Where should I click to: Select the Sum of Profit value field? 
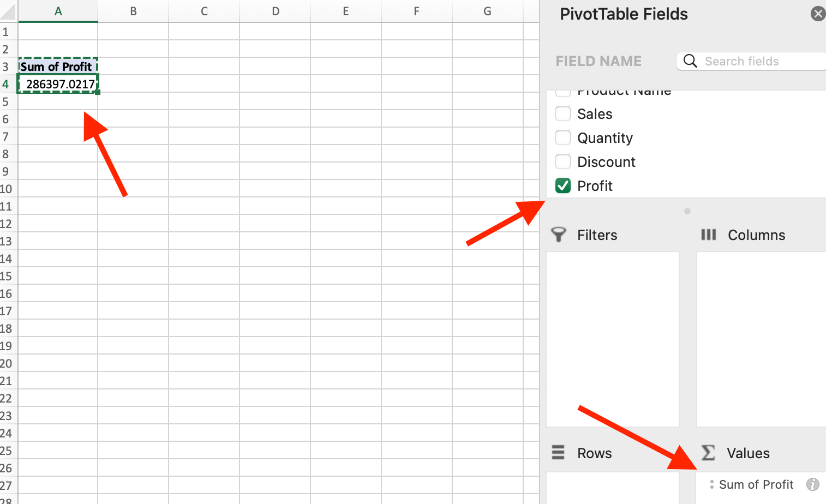756,484
